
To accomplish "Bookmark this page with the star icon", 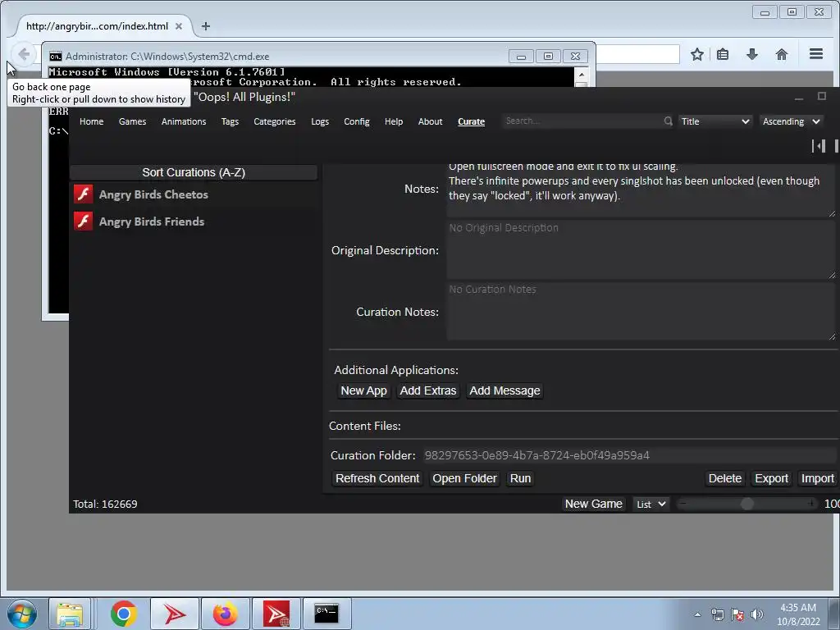I will pyautogui.click(x=697, y=54).
